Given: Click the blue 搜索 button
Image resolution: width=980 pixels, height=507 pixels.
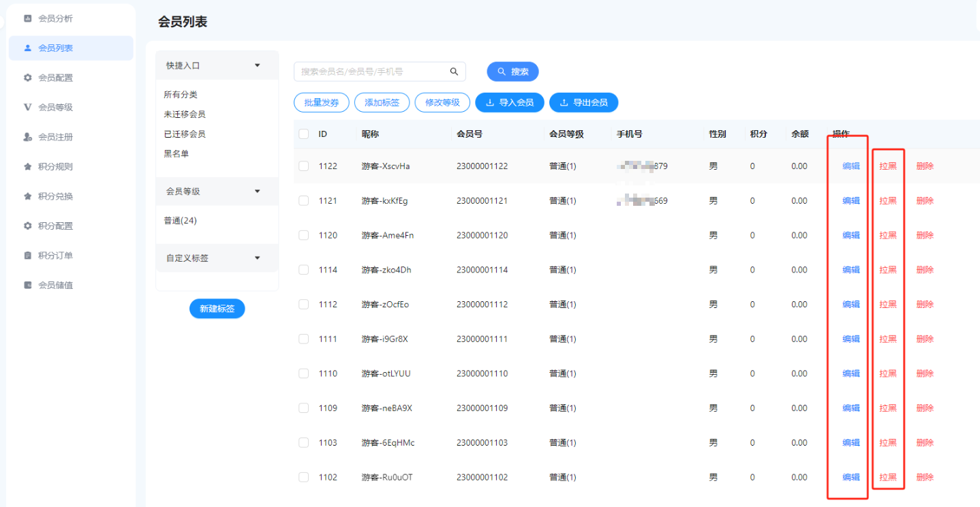Looking at the screenshot, I should click(512, 72).
